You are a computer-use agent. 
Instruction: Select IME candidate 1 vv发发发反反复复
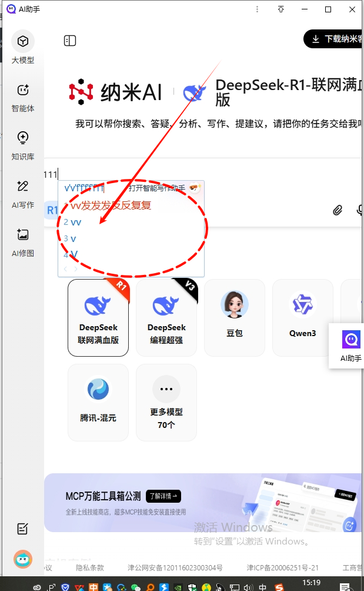(108, 205)
